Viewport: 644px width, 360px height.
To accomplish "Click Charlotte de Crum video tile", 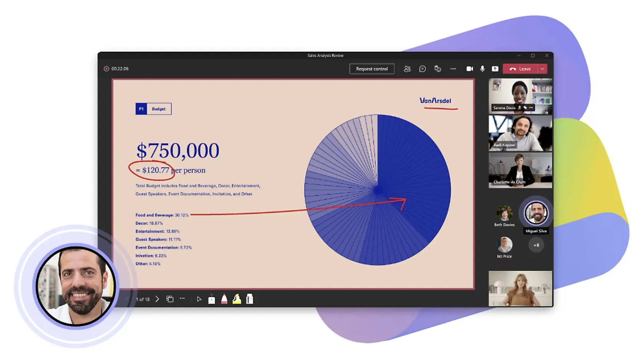I will (520, 170).
